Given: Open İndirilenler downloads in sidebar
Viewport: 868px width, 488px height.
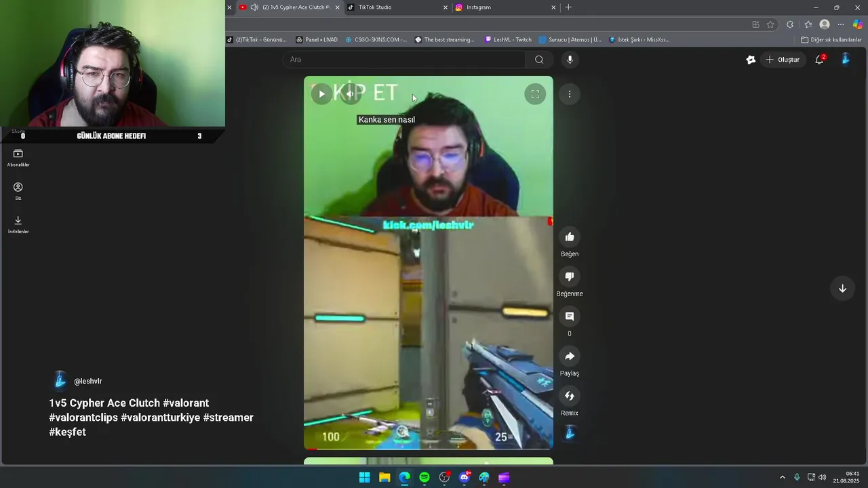Looking at the screenshot, I should (18, 224).
